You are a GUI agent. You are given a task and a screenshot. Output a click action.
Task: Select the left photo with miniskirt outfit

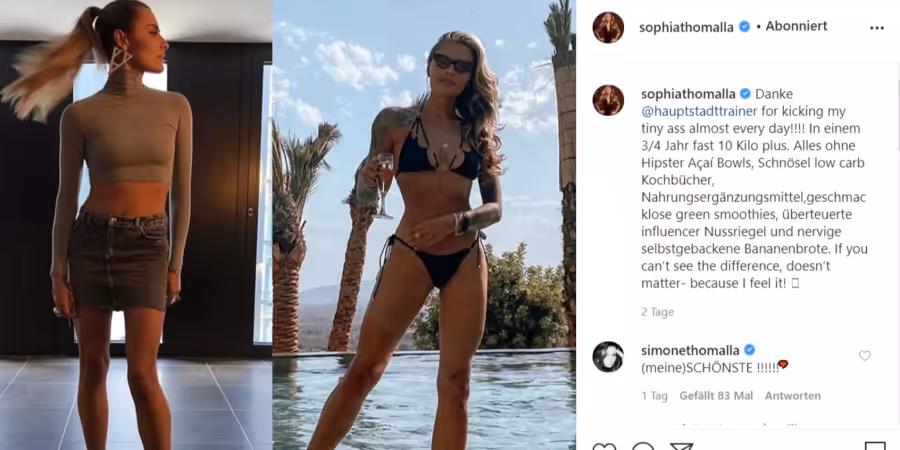coord(136,225)
